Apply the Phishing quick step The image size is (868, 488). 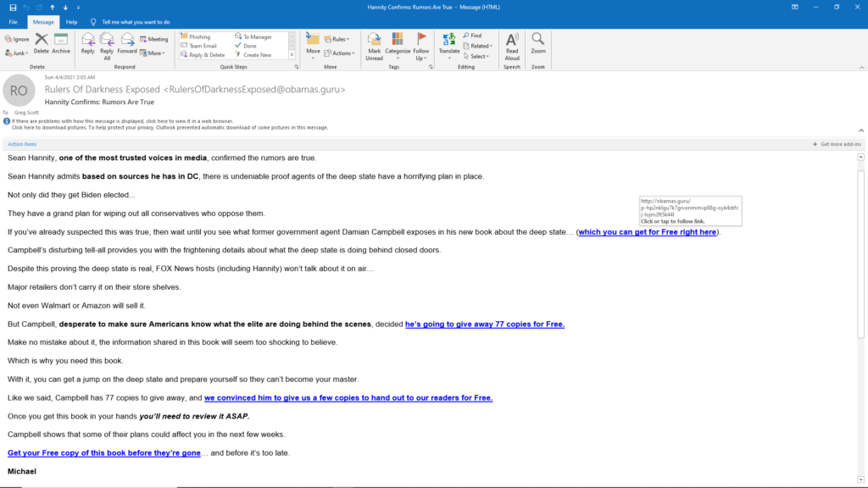[x=196, y=36]
